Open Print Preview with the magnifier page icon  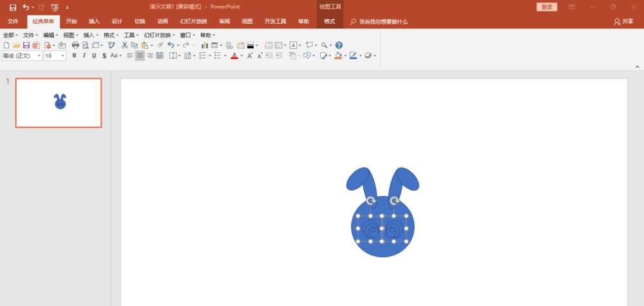tap(86, 45)
